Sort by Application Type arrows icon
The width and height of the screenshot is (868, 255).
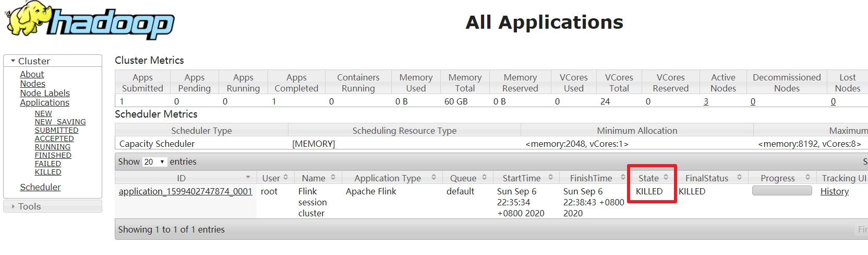click(433, 178)
